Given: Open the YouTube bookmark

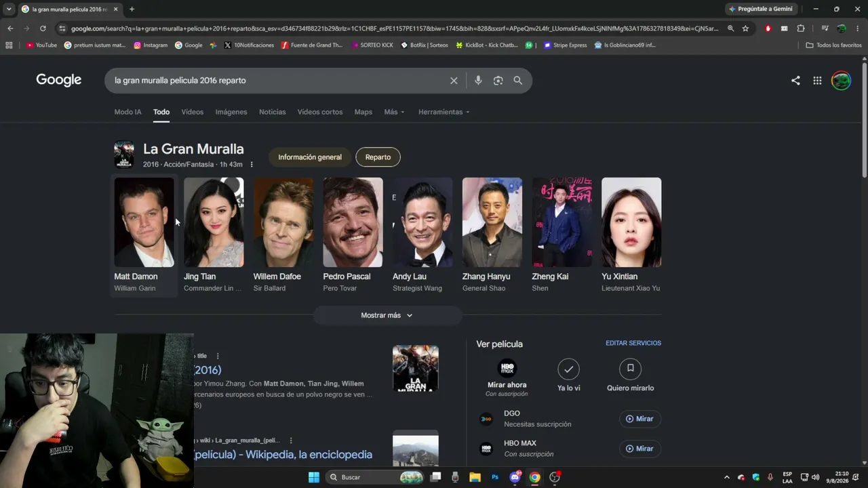Looking at the screenshot, I should 41,45.
